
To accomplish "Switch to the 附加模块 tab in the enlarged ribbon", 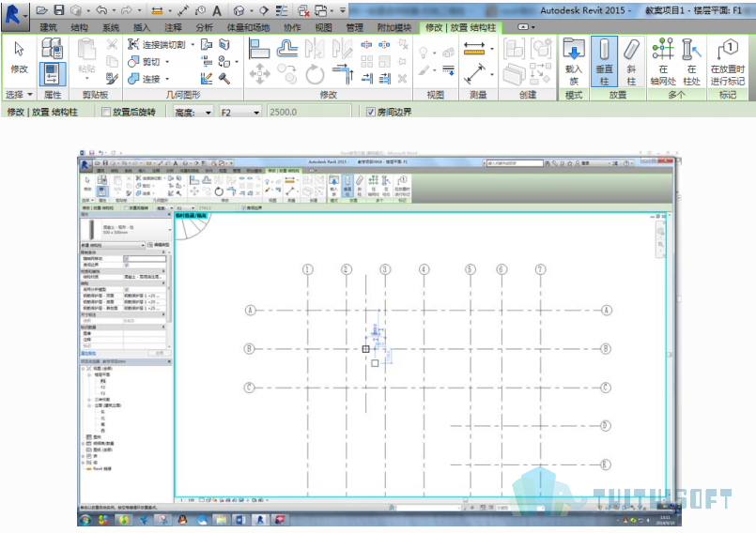I will [x=393, y=27].
